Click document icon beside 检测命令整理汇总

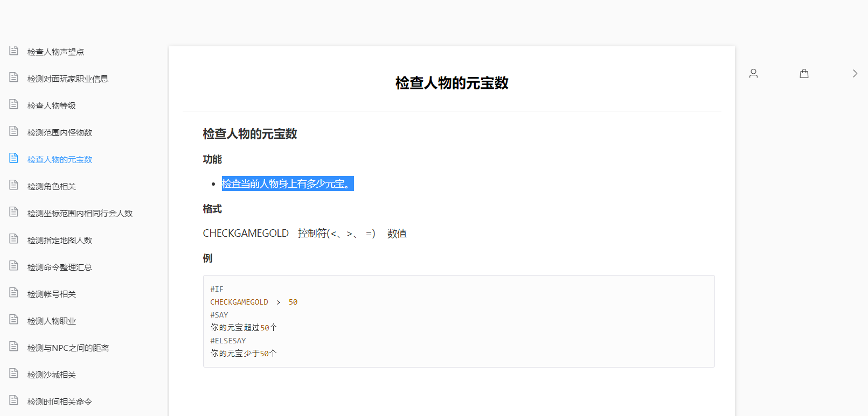tap(14, 266)
